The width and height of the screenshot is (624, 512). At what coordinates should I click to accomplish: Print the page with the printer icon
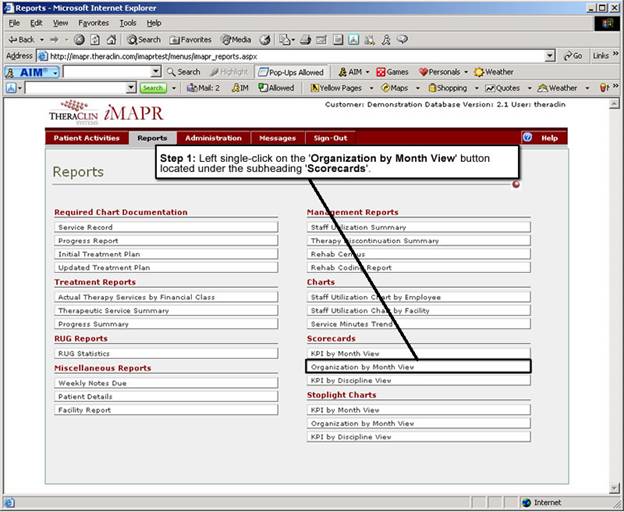coord(305,39)
